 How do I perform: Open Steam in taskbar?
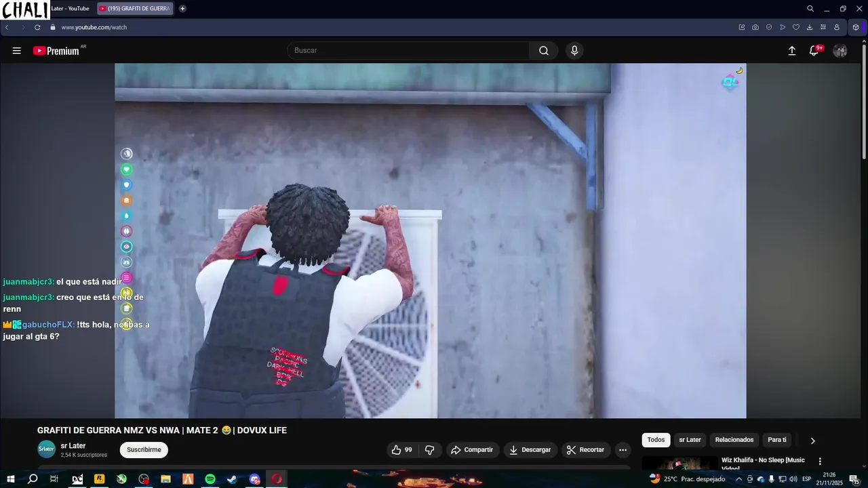coord(232,479)
